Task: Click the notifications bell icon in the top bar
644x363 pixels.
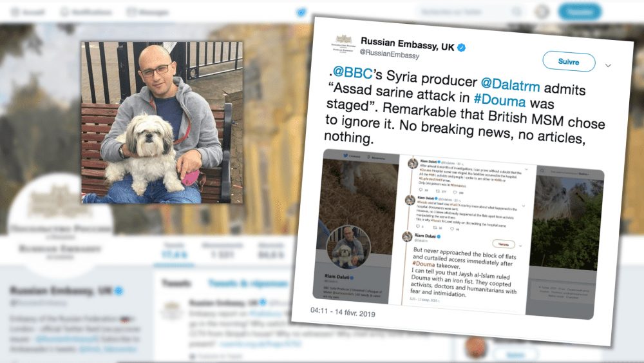Action: tap(64, 12)
